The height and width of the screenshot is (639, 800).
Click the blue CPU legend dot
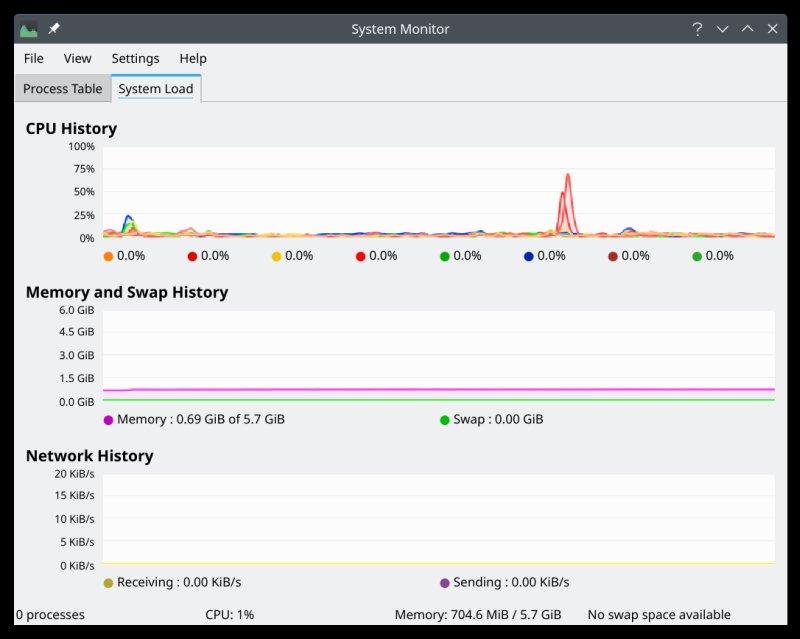pos(528,256)
